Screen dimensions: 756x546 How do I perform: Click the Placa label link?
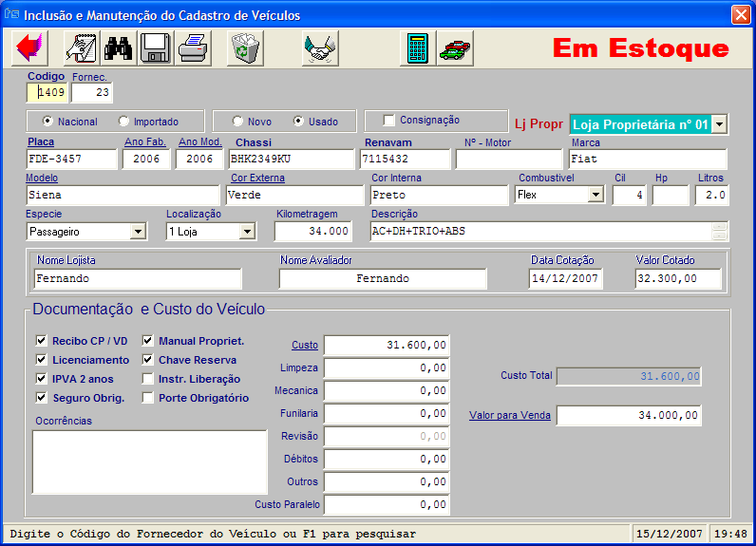click(41, 141)
